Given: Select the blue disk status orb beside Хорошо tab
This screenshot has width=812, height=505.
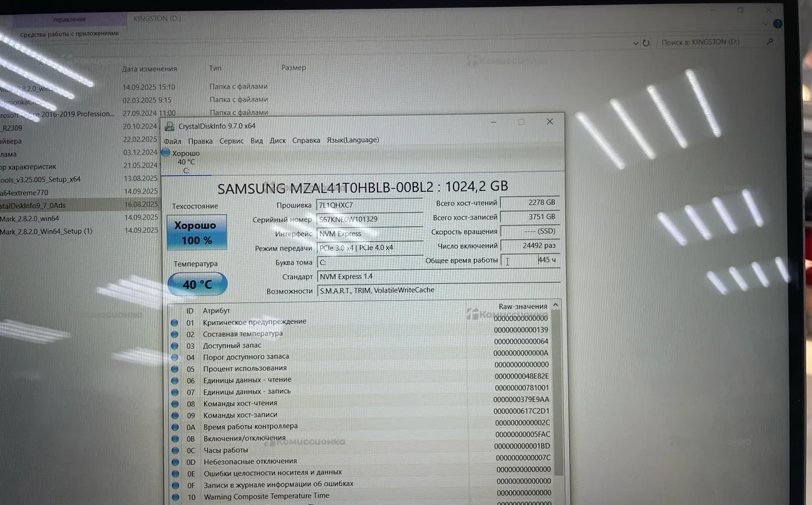Looking at the screenshot, I should point(166,152).
